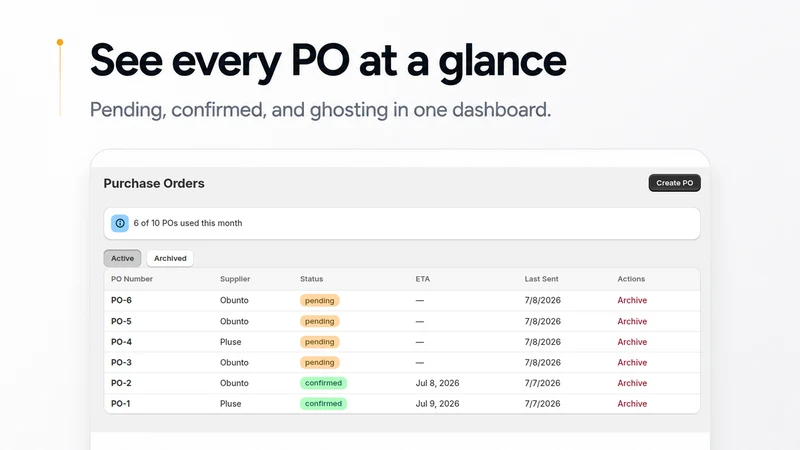Select the Status column header
800x450 pixels.
coord(311,279)
